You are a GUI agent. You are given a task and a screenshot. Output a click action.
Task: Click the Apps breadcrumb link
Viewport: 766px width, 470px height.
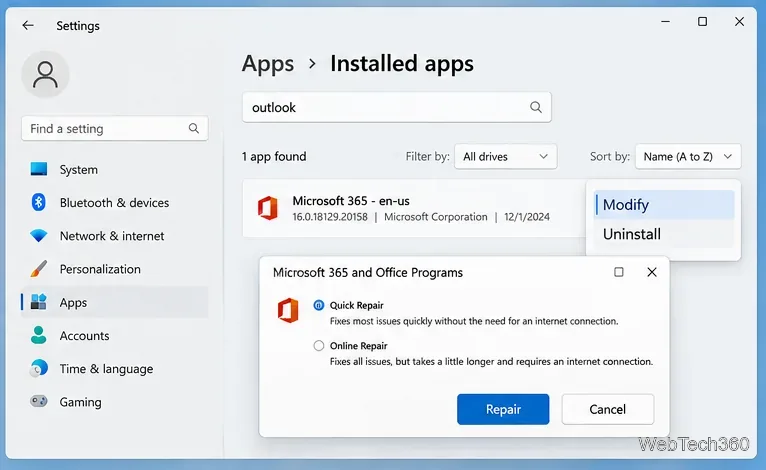(268, 64)
